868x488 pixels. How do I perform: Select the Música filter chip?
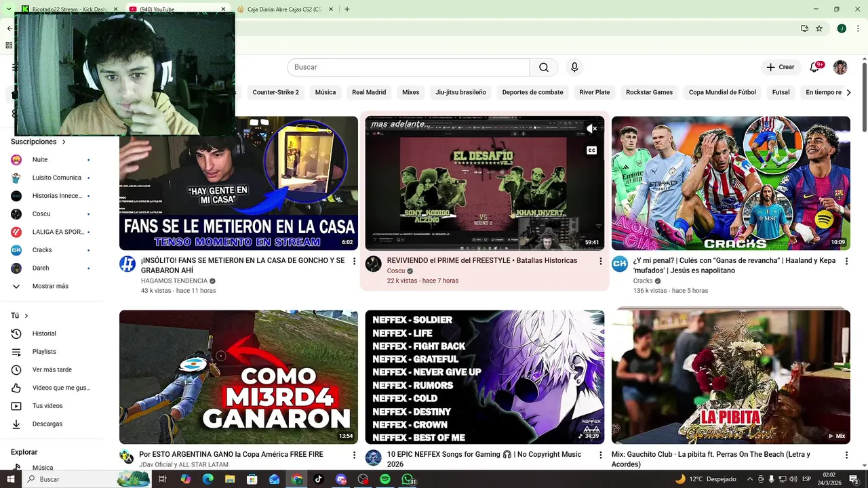(325, 92)
